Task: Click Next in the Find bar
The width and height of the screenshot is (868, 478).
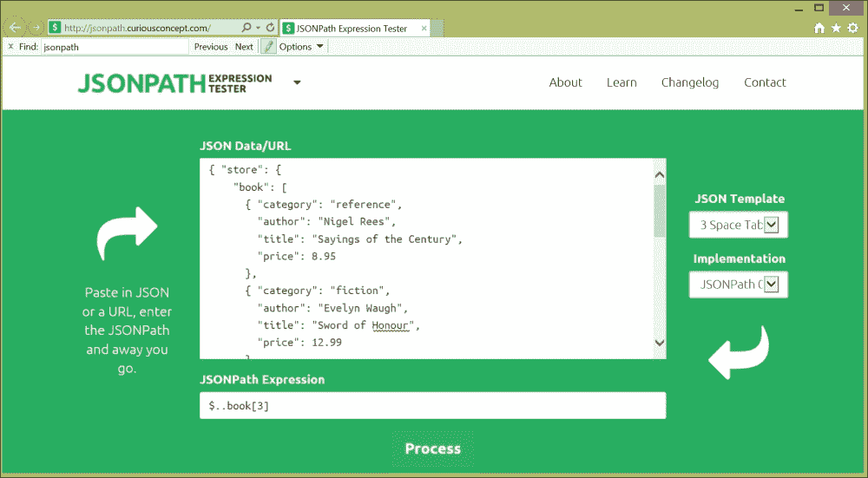Action: point(244,47)
